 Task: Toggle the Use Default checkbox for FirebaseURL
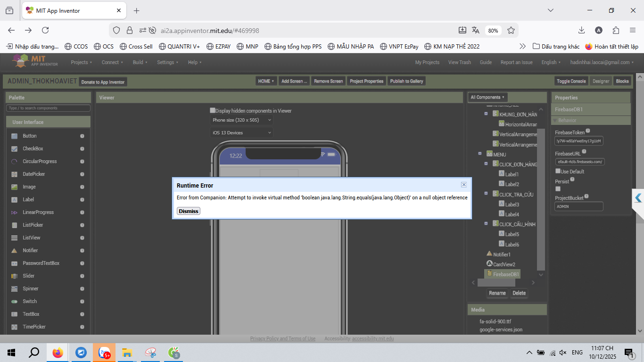coord(558,171)
